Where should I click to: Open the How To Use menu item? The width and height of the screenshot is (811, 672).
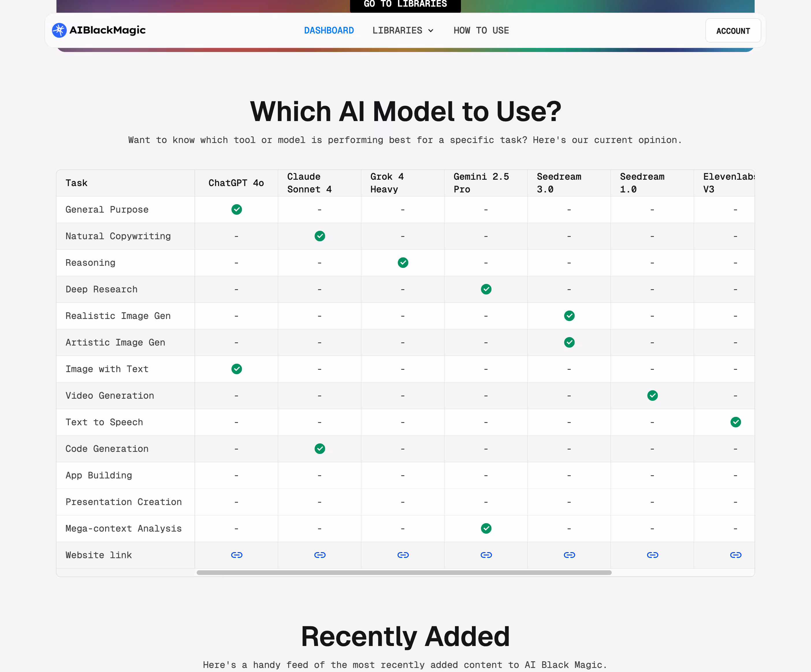481,31
